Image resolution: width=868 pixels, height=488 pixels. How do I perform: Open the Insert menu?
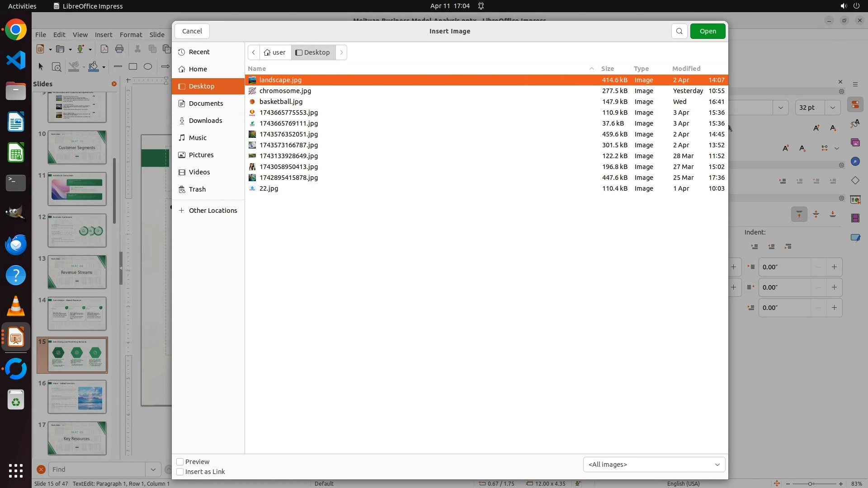pos(103,35)
